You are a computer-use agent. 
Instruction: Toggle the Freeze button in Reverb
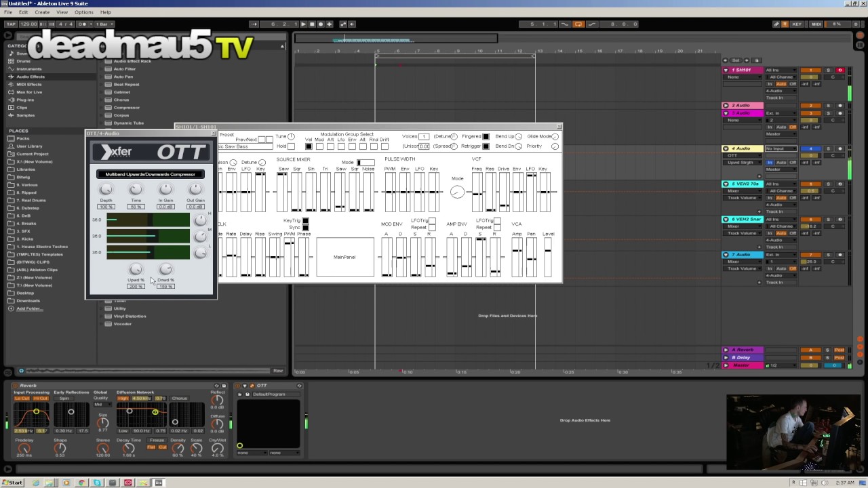(157, 441)
